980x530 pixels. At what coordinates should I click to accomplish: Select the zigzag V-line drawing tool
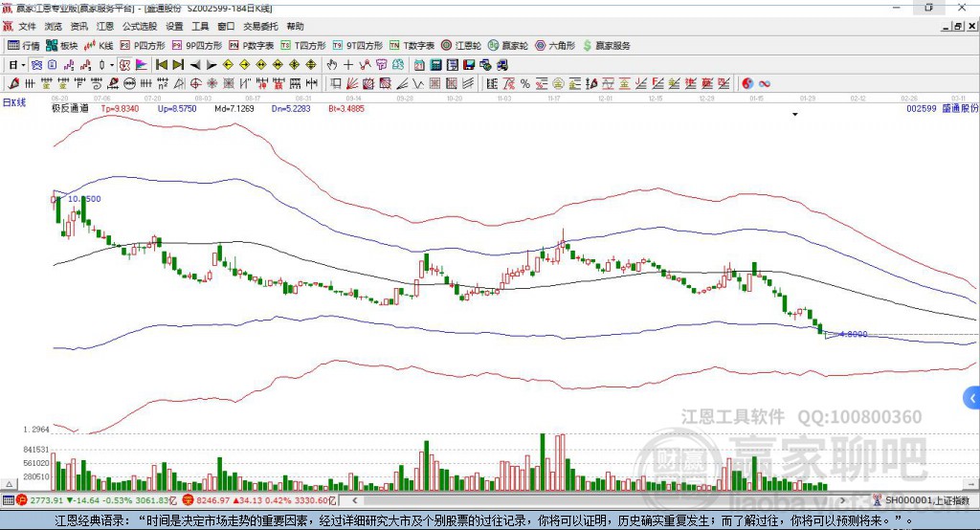pos(417,84)
